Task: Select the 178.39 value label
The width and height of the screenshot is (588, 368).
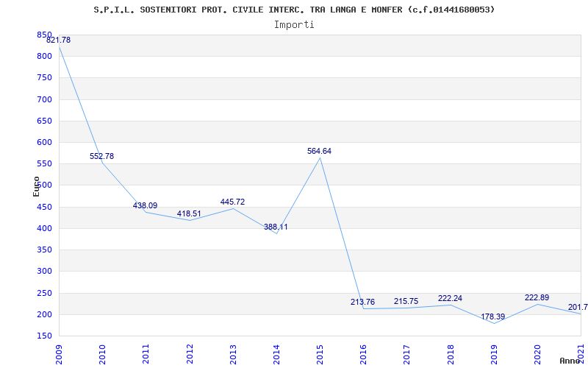Action: (x=493, y=317)
